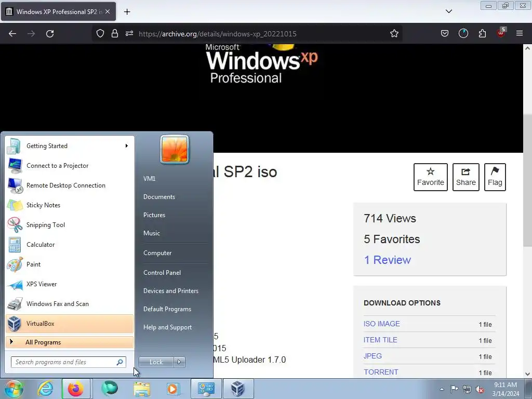Click the browser back arrow
532x399 pixels.
(12, 34)
